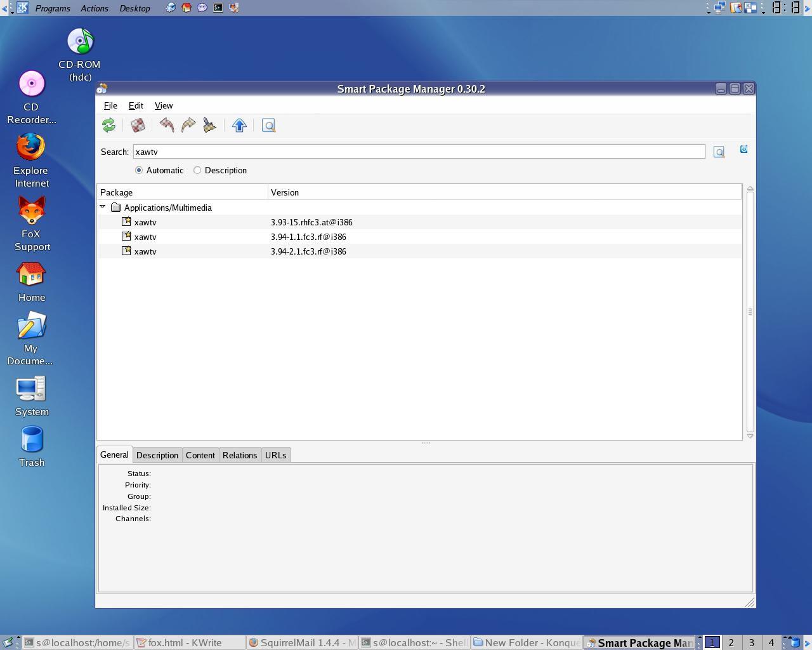Open the Edit menu dropdown

point(136,105)
